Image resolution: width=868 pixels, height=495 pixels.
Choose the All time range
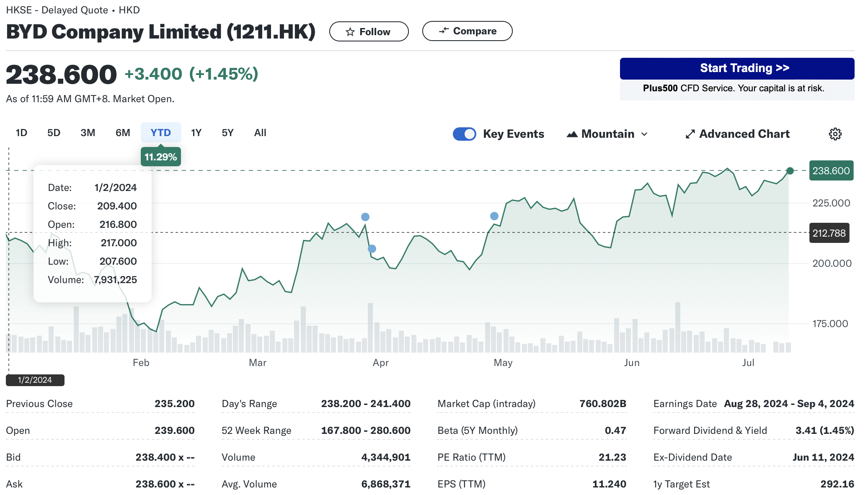(260, 133)
